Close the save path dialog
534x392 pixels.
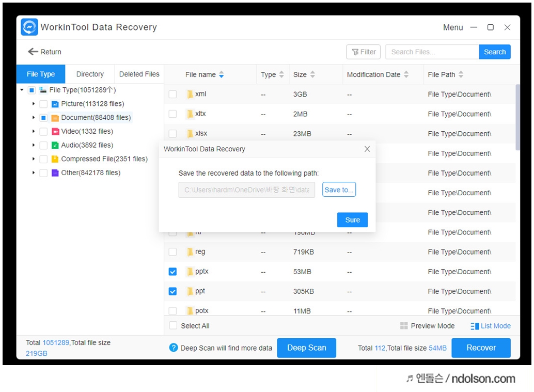click(367, 149)
